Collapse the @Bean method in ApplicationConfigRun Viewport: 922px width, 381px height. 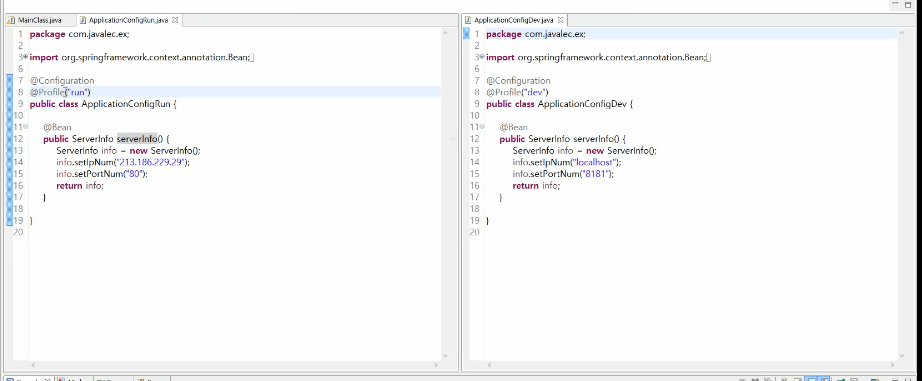pyautogui.click(x=25, y=127)
